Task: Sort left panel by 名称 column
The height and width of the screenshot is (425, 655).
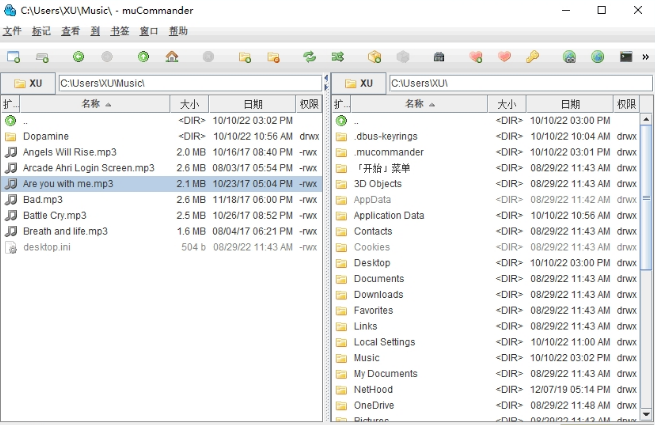Action: coord(95,104)
